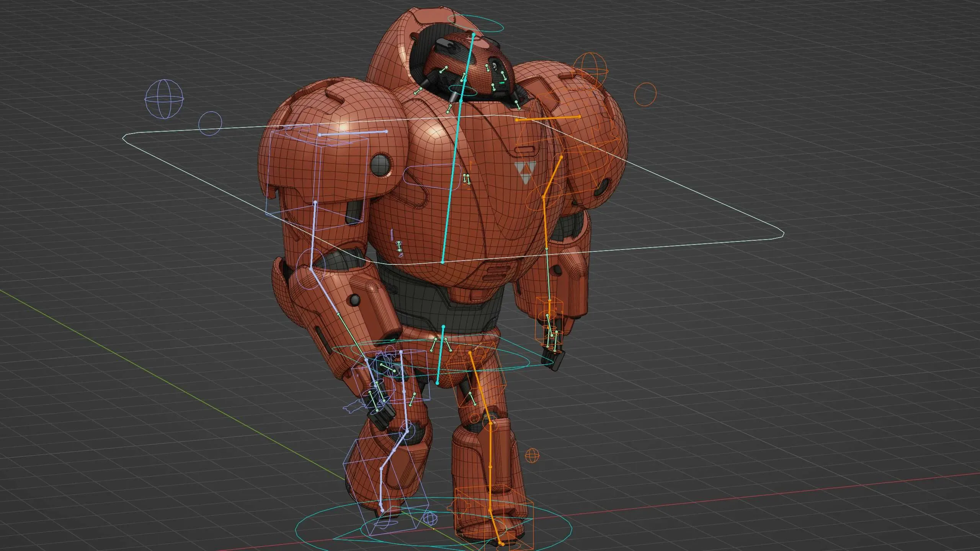Click the short cyan pelvis bone
Image resolution: width=980 pixels, height=551 pixels.
440,355
